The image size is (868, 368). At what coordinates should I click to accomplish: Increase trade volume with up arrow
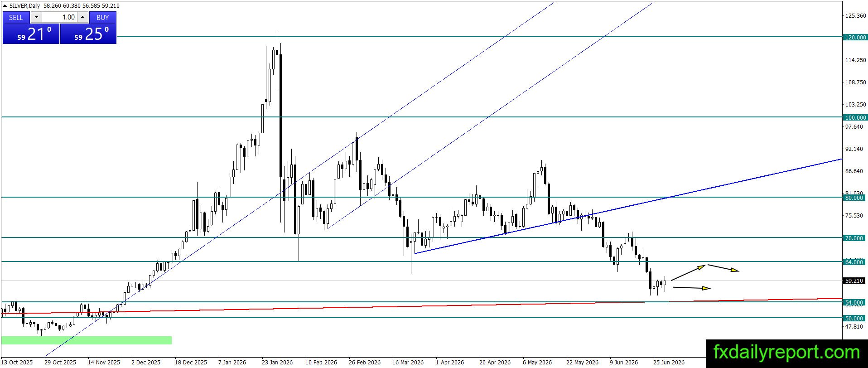[x=82, y=17]
